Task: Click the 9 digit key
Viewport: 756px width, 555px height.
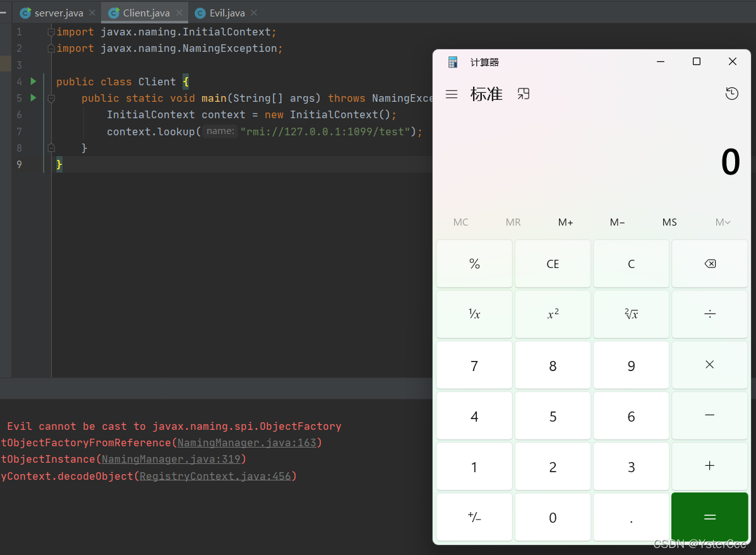Action: (x=631, y=365)
